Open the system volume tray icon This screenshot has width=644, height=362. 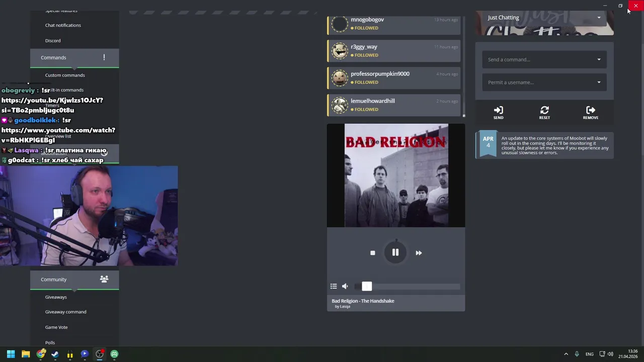tap(611, 354)
